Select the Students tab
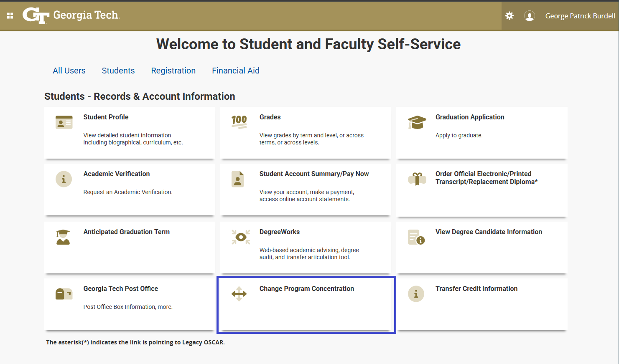 (118, 71)
